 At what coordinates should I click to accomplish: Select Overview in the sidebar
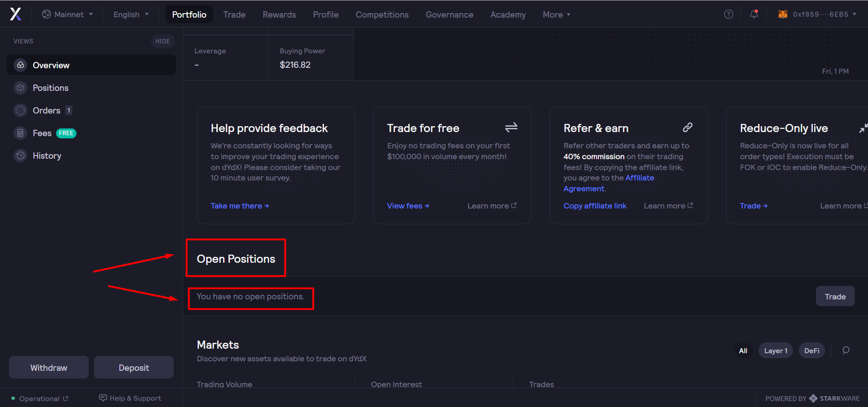coord(91,65)
